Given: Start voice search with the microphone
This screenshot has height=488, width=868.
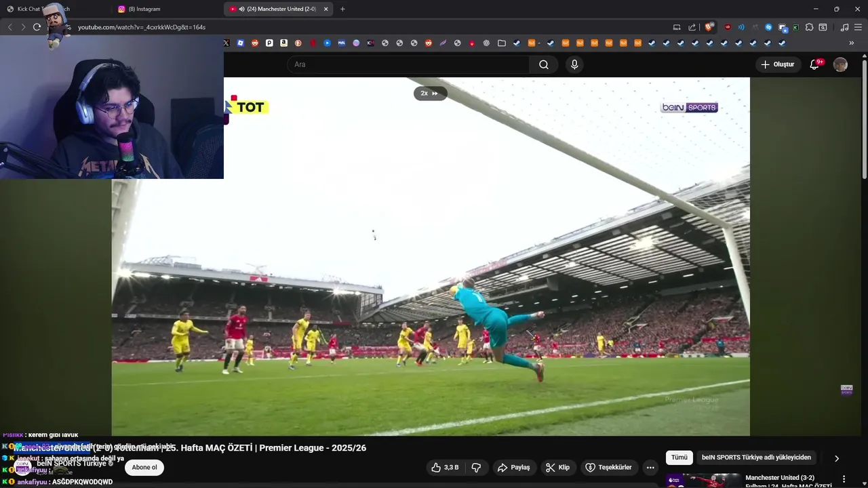Looking at the screenshot, I should [x=574, y=64].
